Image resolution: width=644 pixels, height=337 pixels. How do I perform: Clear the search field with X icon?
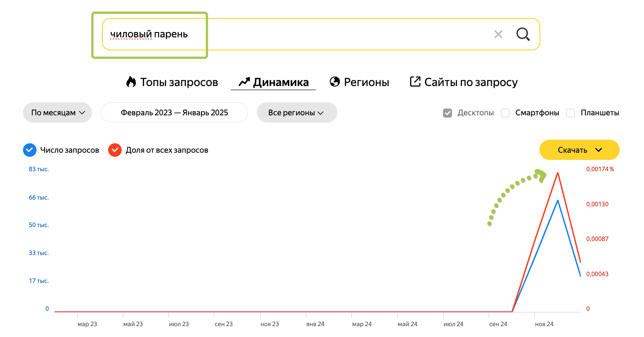pos(498,34)
